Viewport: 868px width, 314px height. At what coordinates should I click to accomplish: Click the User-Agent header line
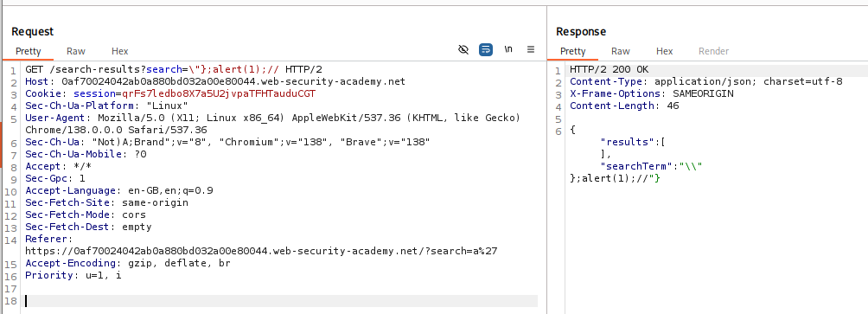(x=272, y=118)
